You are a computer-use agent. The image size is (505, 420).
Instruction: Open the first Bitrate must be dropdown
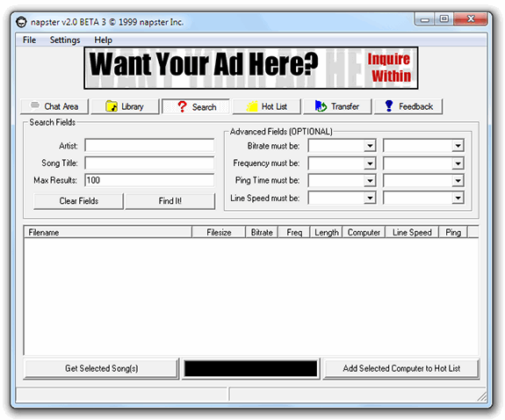point(342,146)
